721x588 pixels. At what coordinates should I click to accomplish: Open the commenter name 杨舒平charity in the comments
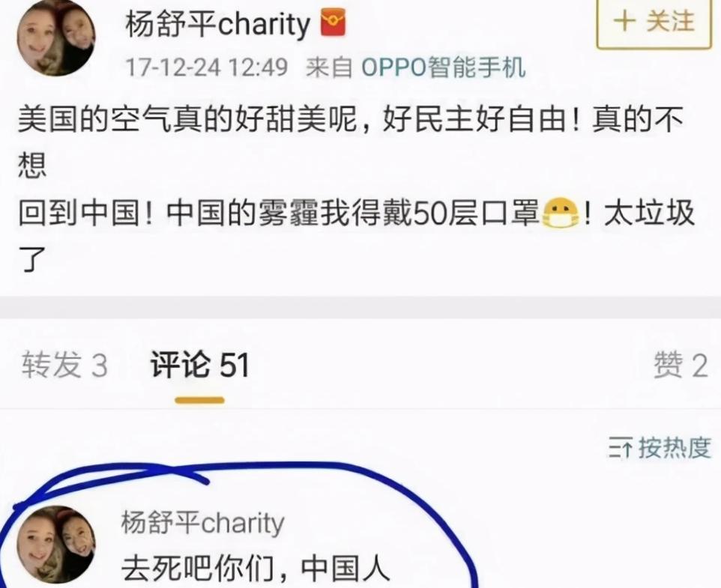pyautogui.click(x=203, y=524)
